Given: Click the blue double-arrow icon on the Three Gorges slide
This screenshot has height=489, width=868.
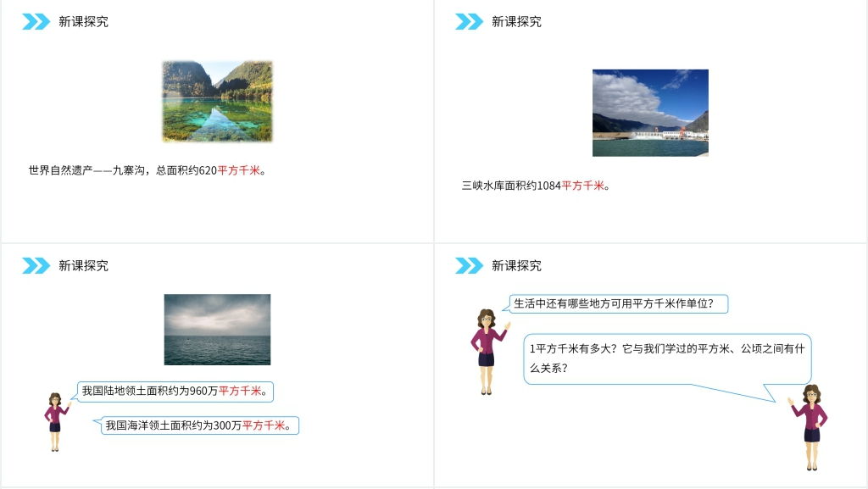Looking at the screenshot, I should (469, 22).
